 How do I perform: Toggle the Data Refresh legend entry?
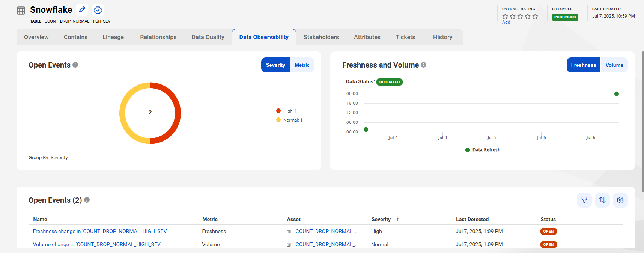483,150
